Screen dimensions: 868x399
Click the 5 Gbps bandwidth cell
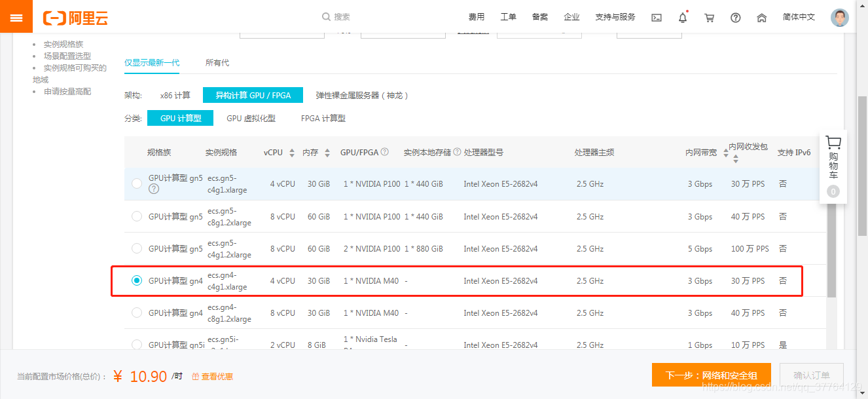(x=700, y=248)
